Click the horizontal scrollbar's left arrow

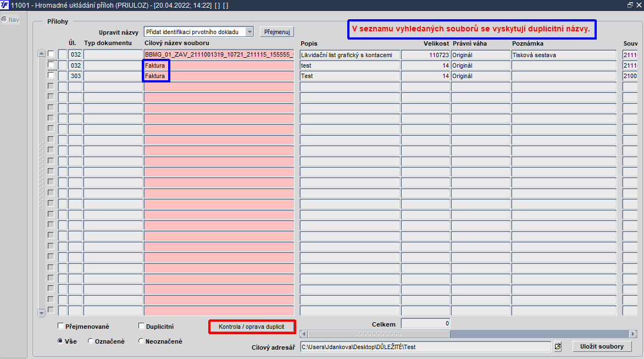pyautogui.click(x=303, y=334)
